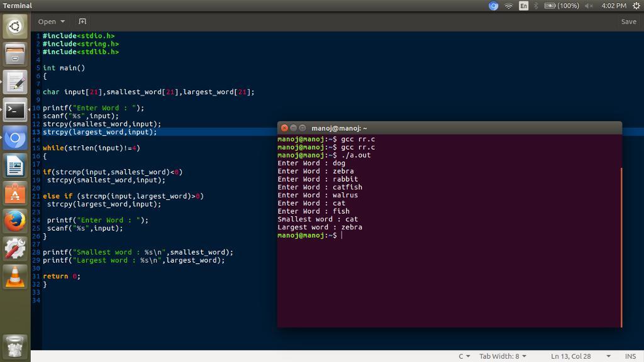
Task: Launch the Files manager from the dock
Action: (15, 54)
